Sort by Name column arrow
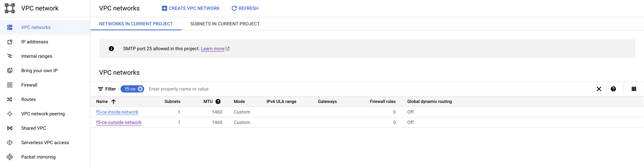Screen dimensions: 644x167 tap(114, 102)
